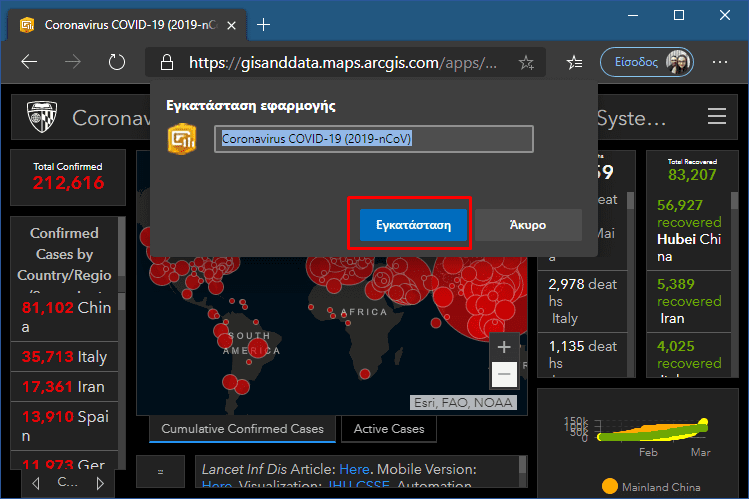Select 56,927 recovered Hubei China entry
Screen dimensions: 749x499
(x=689, y=231)
